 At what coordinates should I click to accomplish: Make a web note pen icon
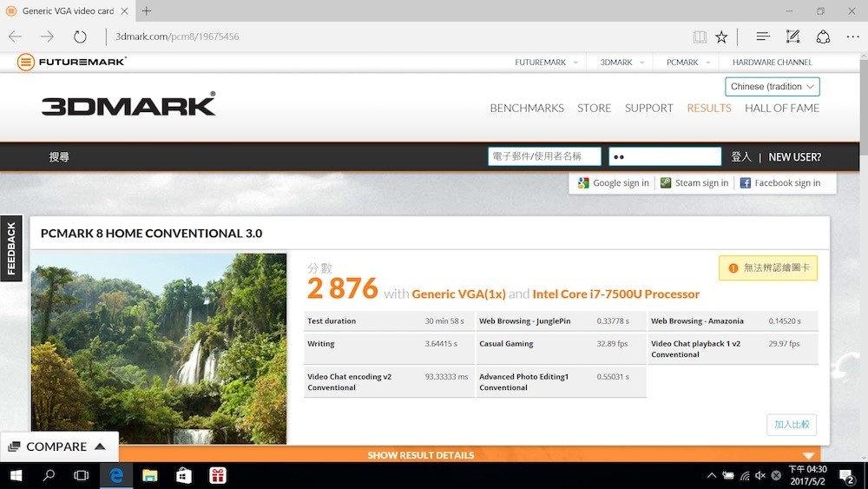coord(792,36)
